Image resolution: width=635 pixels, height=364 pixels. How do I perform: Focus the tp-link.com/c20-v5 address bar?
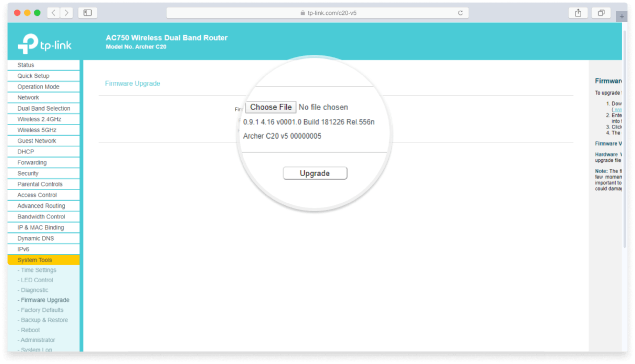click(x=317, y=13)
